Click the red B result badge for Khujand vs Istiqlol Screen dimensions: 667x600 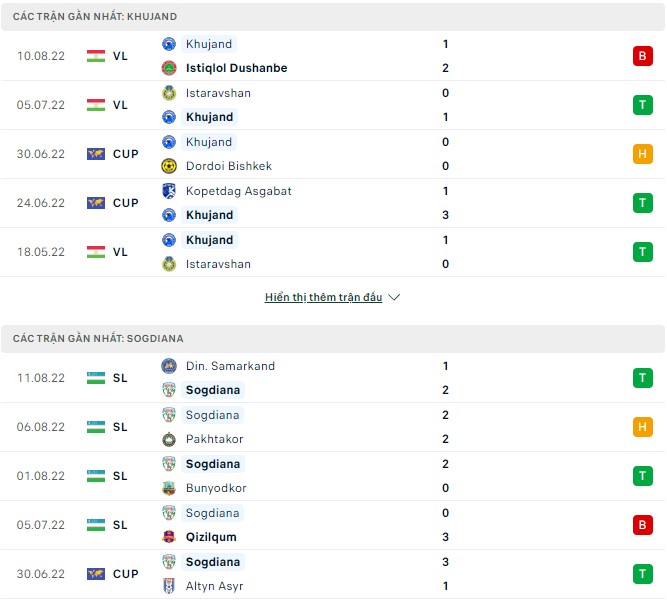click(x=642, y=56)
